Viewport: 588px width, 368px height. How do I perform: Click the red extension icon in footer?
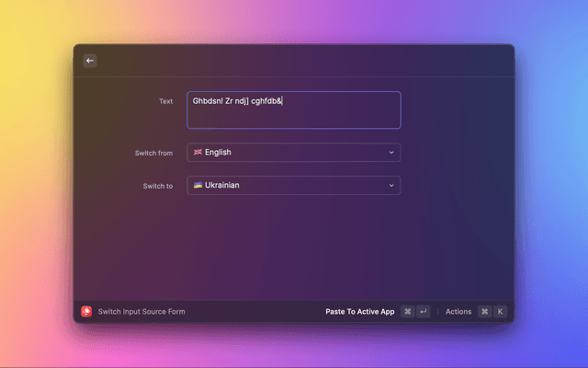tap(86, 312)
